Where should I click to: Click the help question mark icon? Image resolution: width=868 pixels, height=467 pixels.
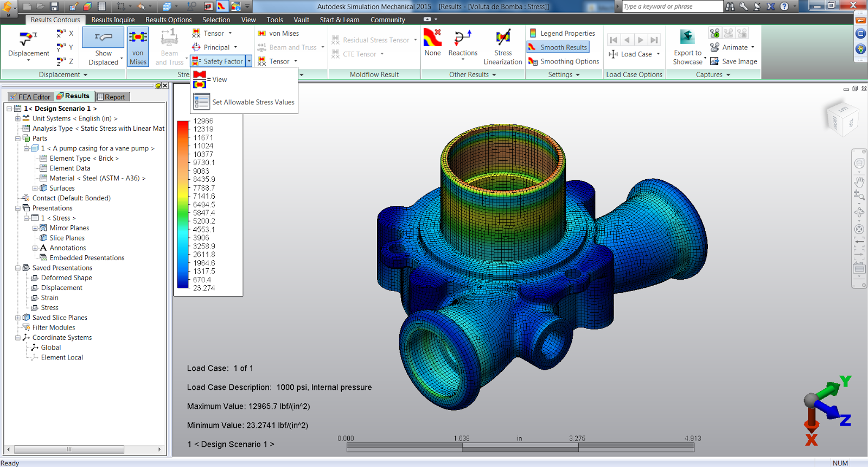tap(784, 7)
